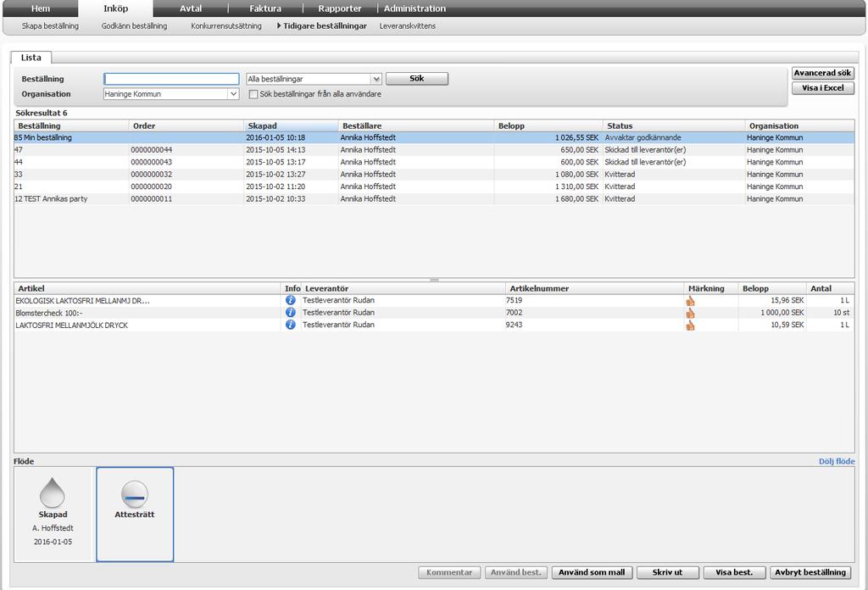The width and height of the screenshot is (868, 590).
Task: Select order row with order 0000000044
Action: [x=434, y=150]
